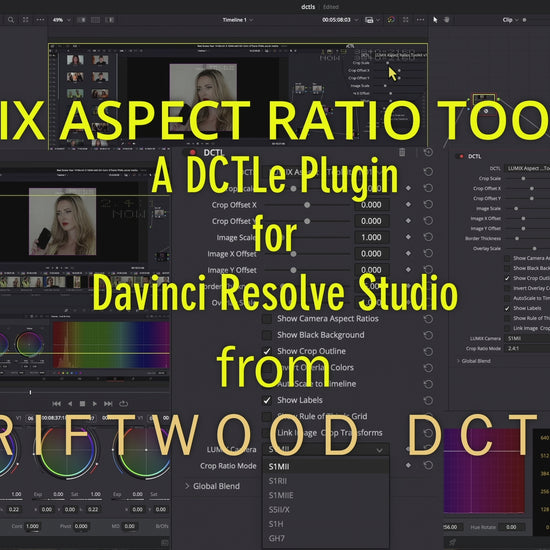
Task: Select S1MII from the camera list
Action: pyautogui.click(x=326, y=467)
